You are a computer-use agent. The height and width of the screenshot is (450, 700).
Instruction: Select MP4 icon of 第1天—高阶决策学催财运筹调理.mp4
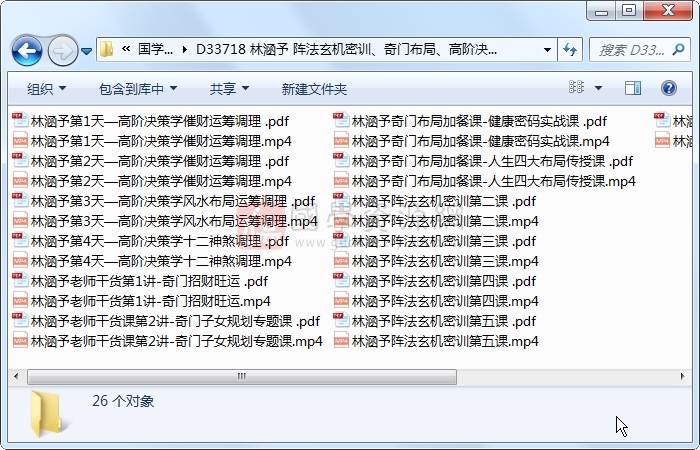point(21,141)
